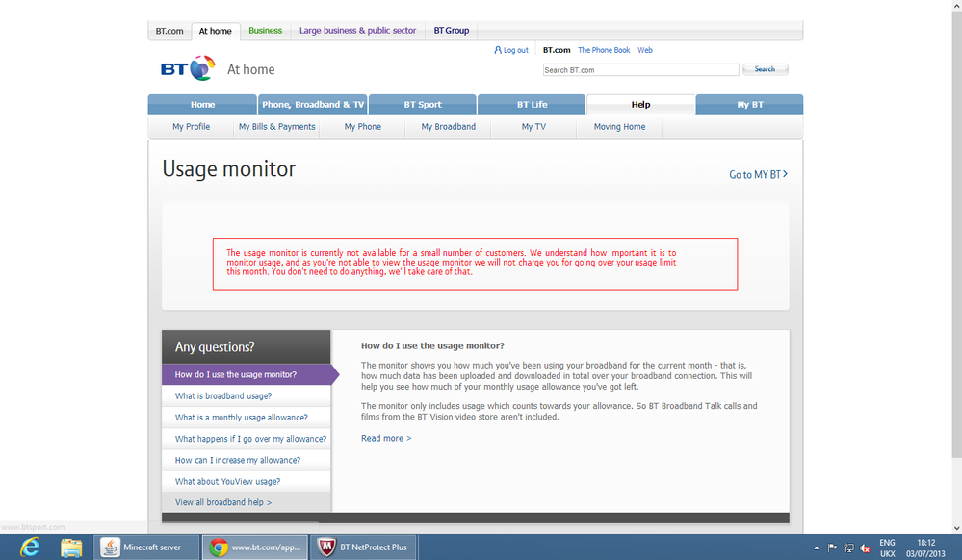Image resolution: width=962 pixels, height=560 pixels.
Task: Open the BT Life navigation tab
Action: (532, 104)
